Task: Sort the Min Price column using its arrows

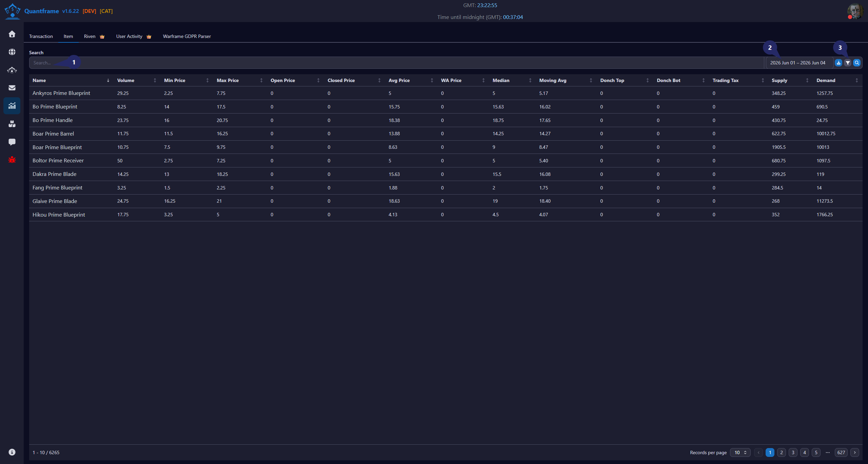Action: (208, 80)
